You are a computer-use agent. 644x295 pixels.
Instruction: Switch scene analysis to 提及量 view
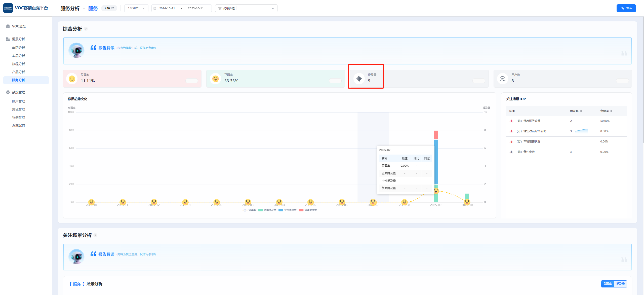pyautogui.click(x=620, y=284)
